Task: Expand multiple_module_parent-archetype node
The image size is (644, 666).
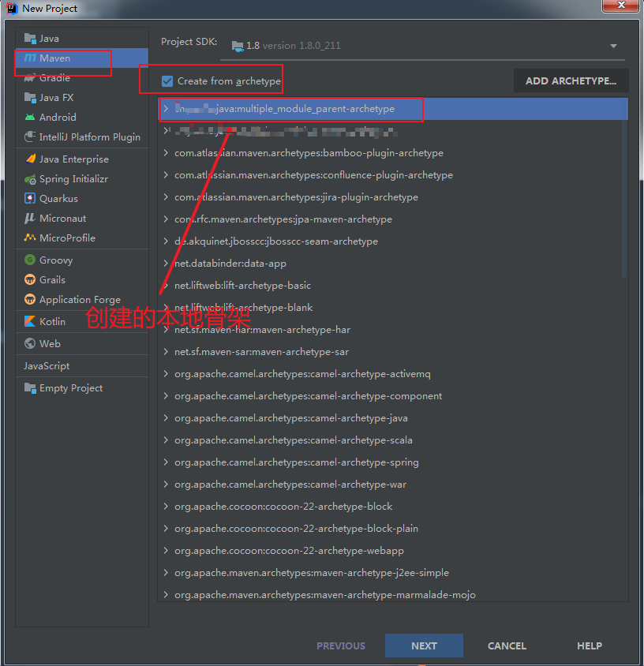Action: [166, 109]
